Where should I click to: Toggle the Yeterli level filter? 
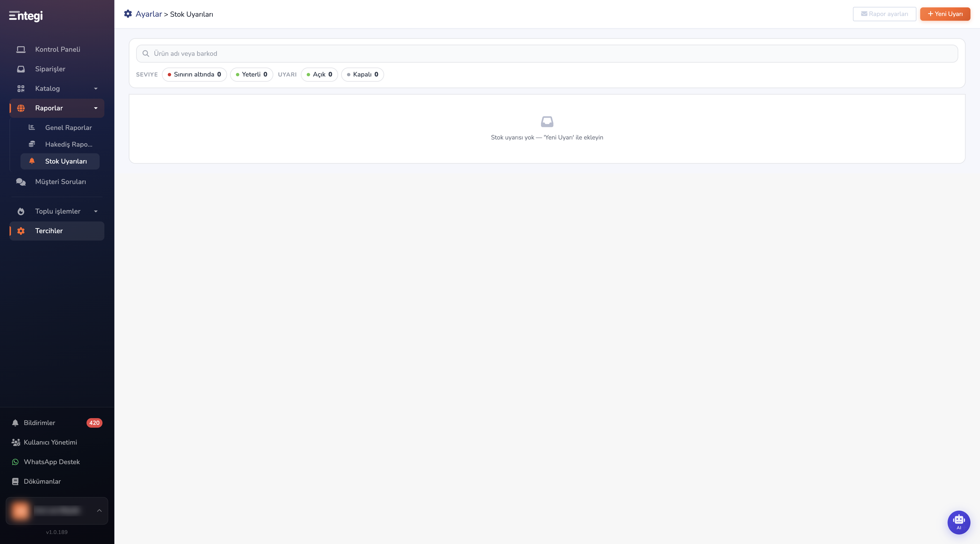pyautogui.click(x=251, y=75)
